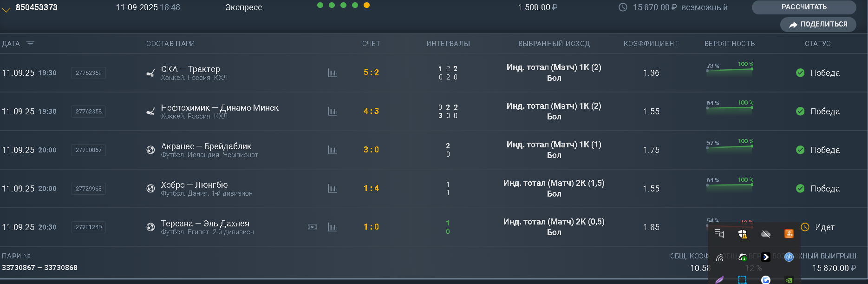This screenshot has width=868, height=284.
Task: Open statistics chart icon for Хобро – Люнгбю
Action: click(332, 189)
